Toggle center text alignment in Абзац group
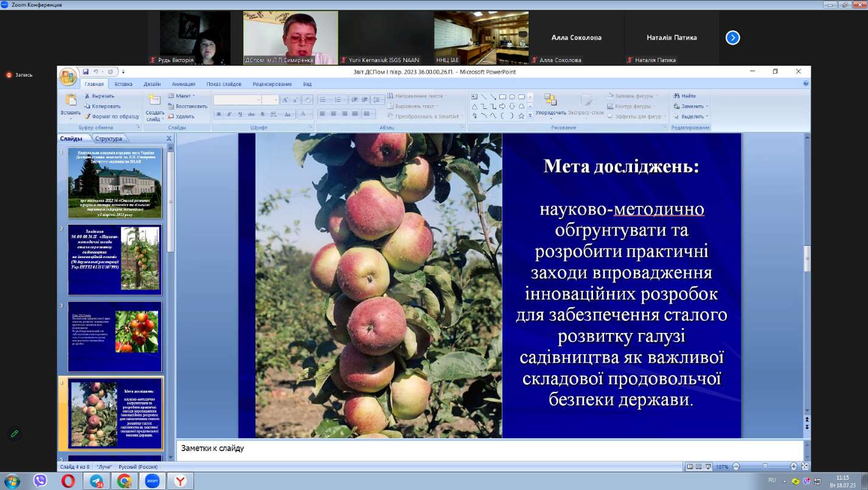The image size is (868, 490). (x=333, y=114)
